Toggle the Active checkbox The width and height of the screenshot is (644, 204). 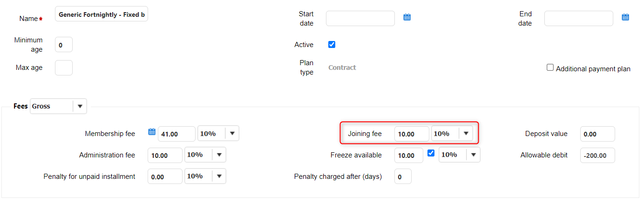tap(332, 45)
